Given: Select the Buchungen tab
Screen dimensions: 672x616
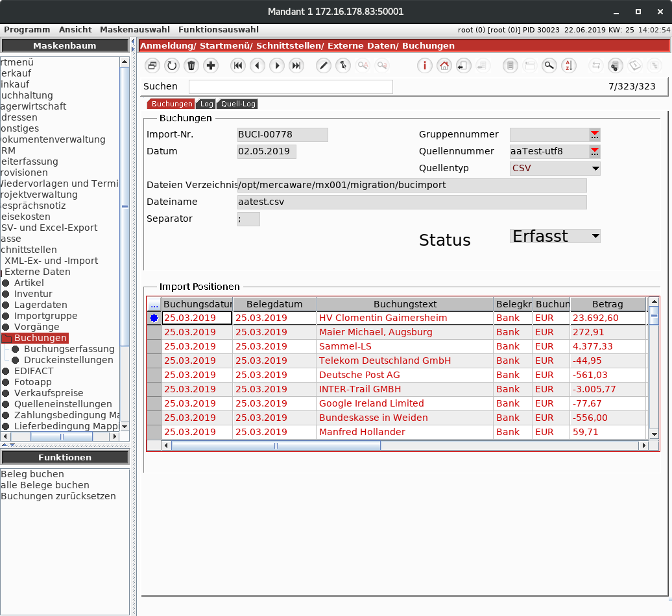Looking at the screenshot, I should [171, 104].
